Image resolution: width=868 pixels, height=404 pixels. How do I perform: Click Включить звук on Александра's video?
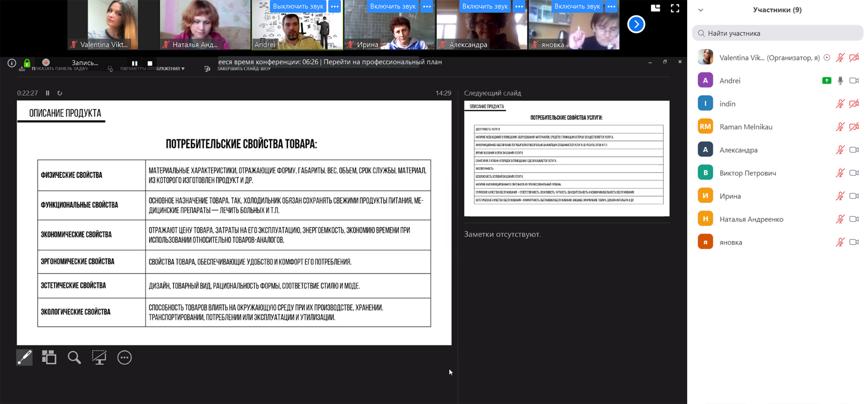[x=485, y=6]
